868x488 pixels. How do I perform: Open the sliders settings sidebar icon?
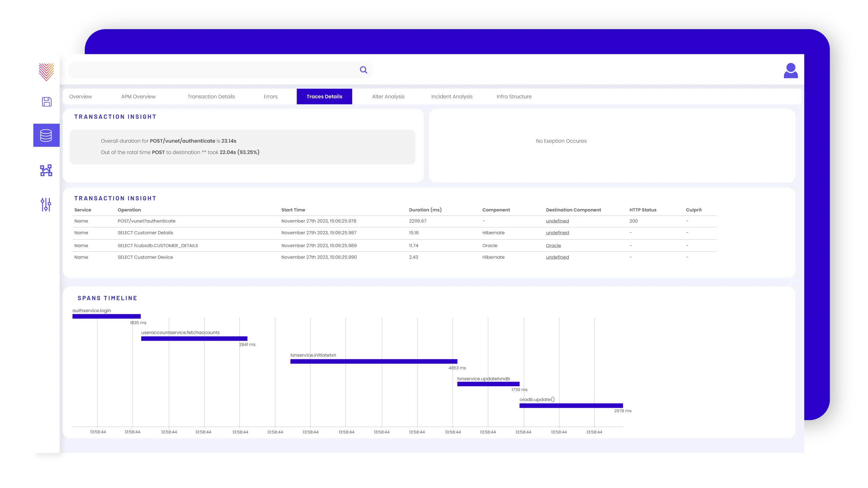[46, 205]
